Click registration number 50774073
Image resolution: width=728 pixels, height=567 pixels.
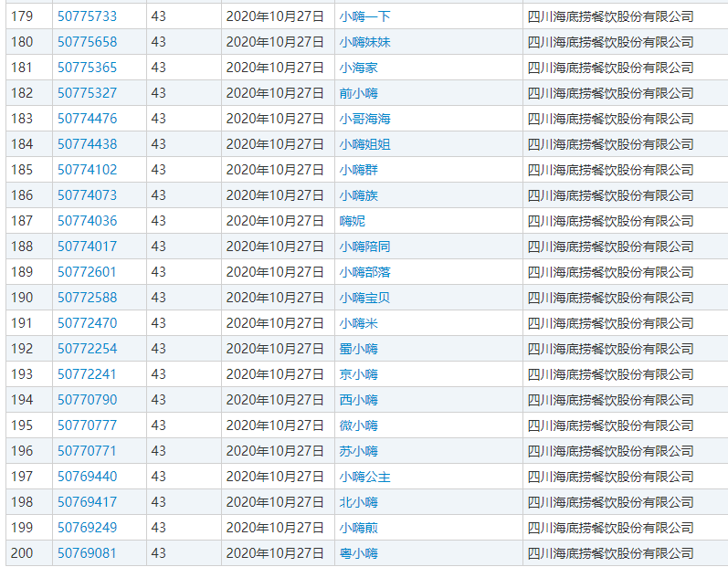click(x=87, y=195)
